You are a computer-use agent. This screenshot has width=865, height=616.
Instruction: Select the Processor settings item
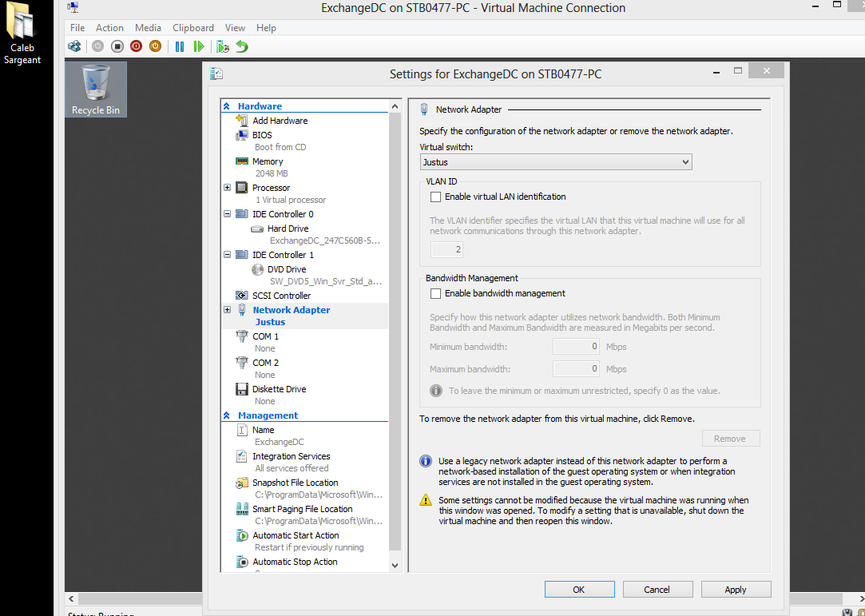271,188
